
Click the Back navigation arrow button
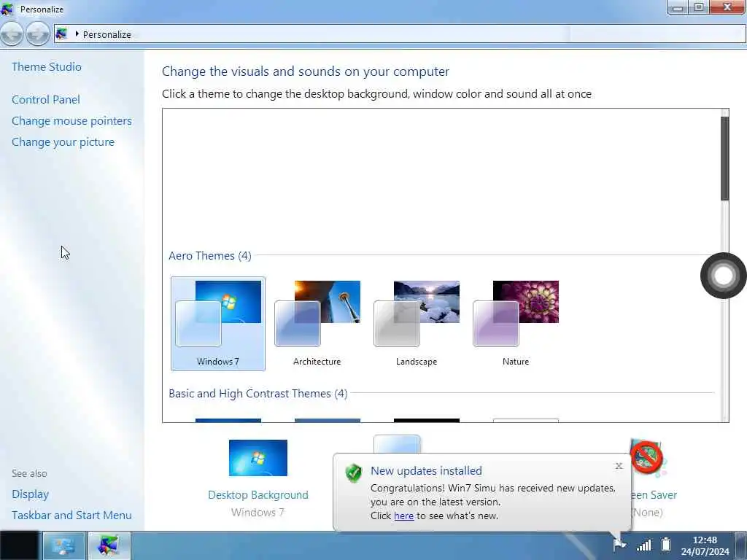coord(12,34)
